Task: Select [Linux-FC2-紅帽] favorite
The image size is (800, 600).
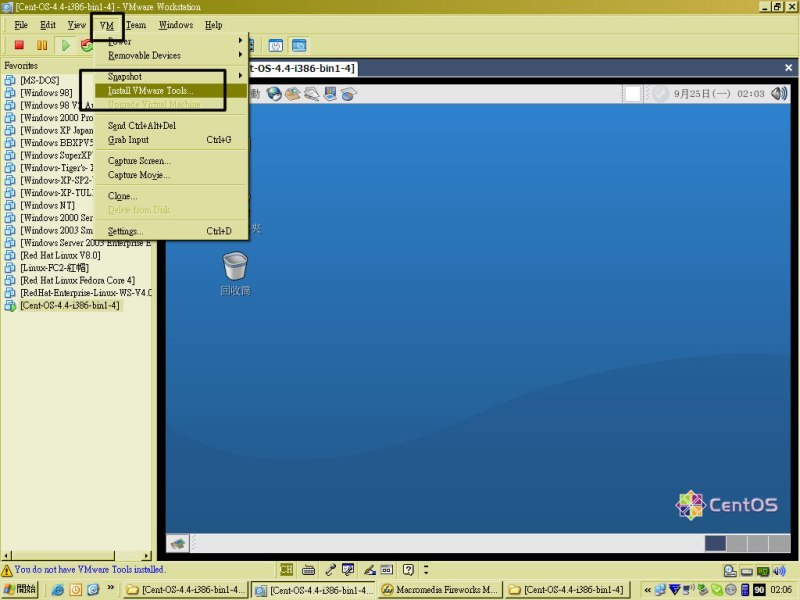Action: pos(54,268)
